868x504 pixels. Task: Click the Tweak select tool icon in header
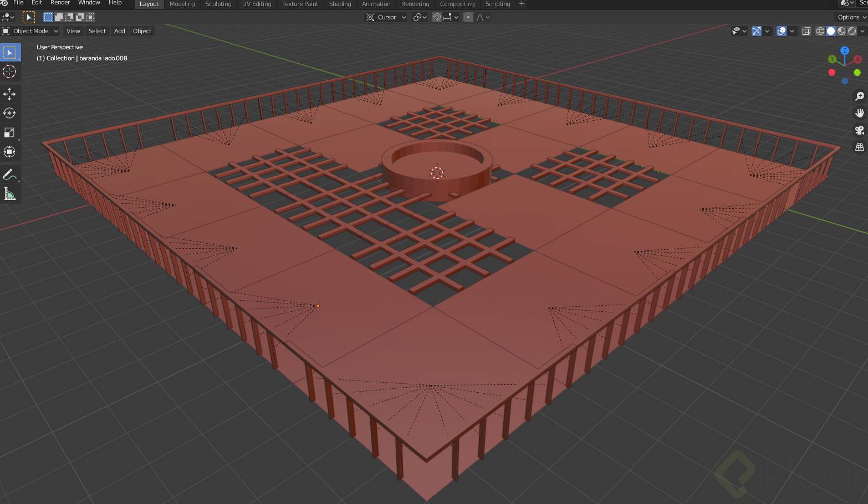(x=29, y=17)
